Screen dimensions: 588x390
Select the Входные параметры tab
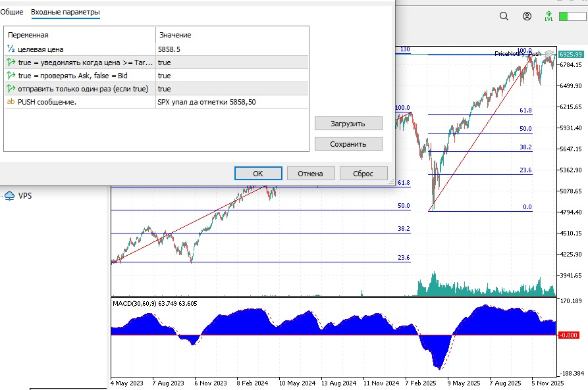[65, 12]
